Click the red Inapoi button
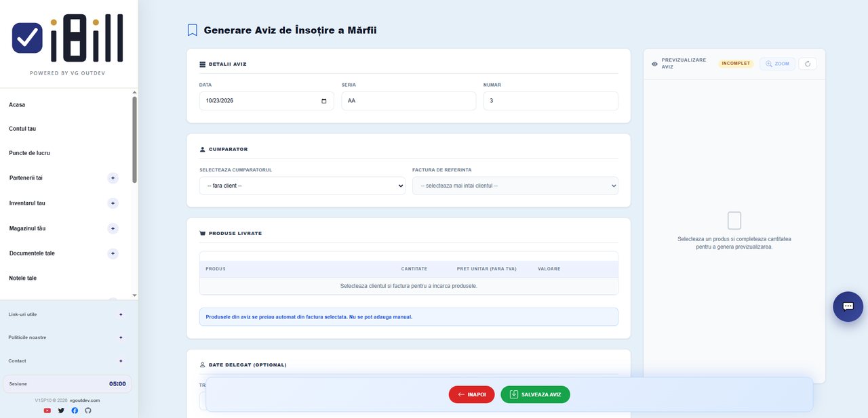This screenshot has width=868, height=418. pyautogui.click(x=471, y=394)
